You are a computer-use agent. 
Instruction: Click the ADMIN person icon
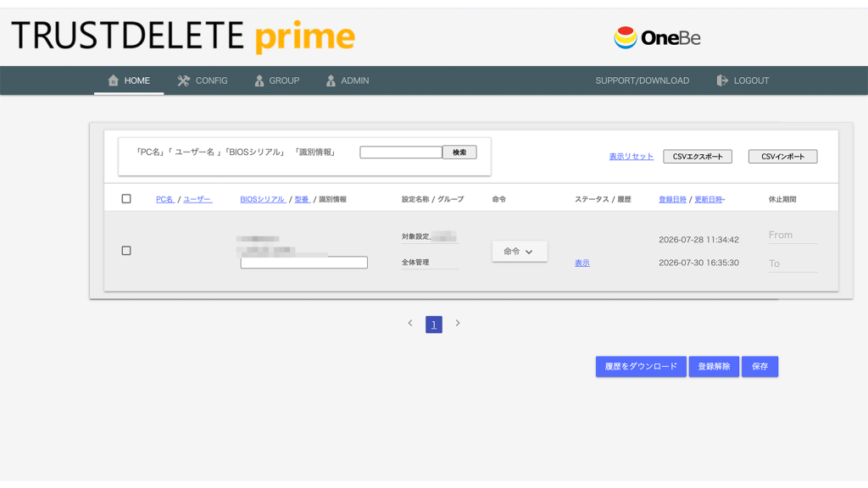pyautogui.click(x=331, y=80)
